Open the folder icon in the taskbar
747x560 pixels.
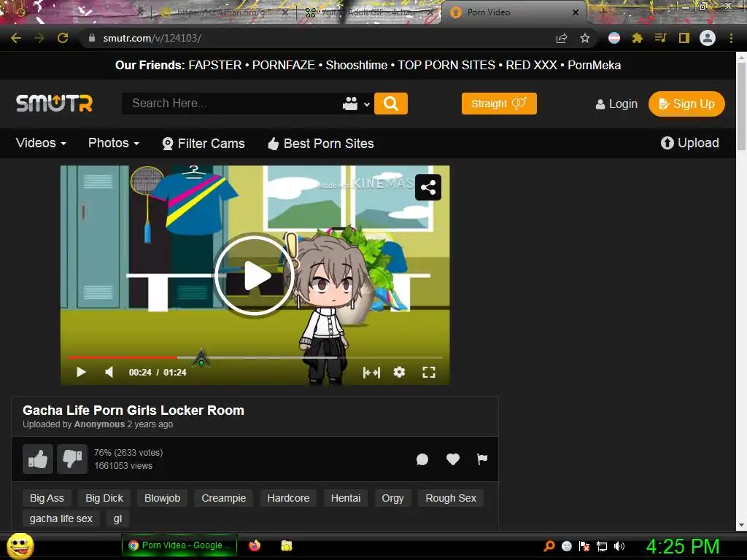click(x=286, y=545)
